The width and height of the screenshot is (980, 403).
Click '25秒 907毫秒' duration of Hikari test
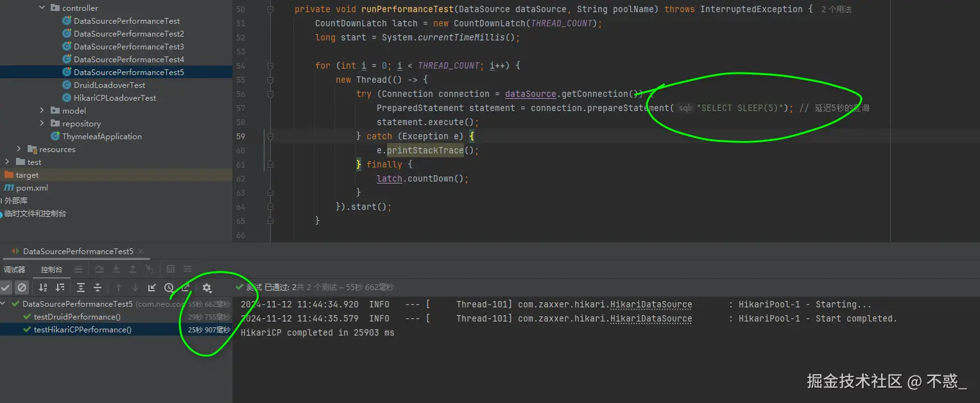tap(209, 330)
